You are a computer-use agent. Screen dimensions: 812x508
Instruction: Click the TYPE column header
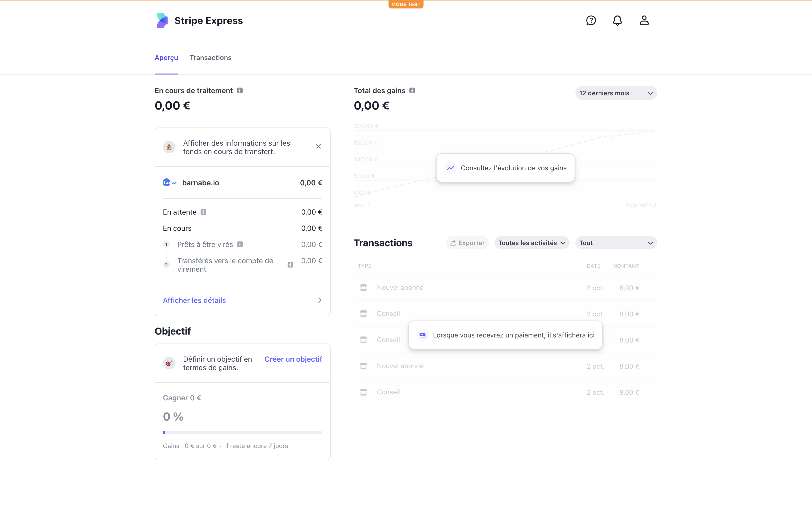click(x=364, y=266)
